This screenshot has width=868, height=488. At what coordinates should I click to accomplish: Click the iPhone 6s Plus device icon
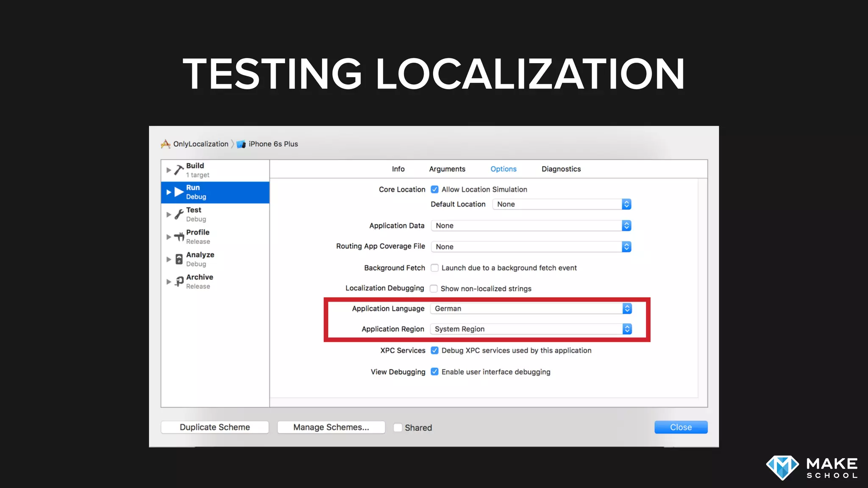click(241, 144)
